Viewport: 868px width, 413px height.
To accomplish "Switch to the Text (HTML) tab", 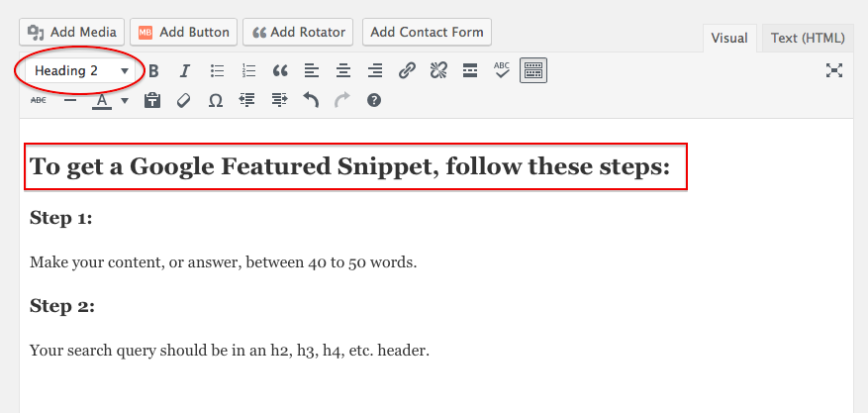I will (x=808, y=39).
